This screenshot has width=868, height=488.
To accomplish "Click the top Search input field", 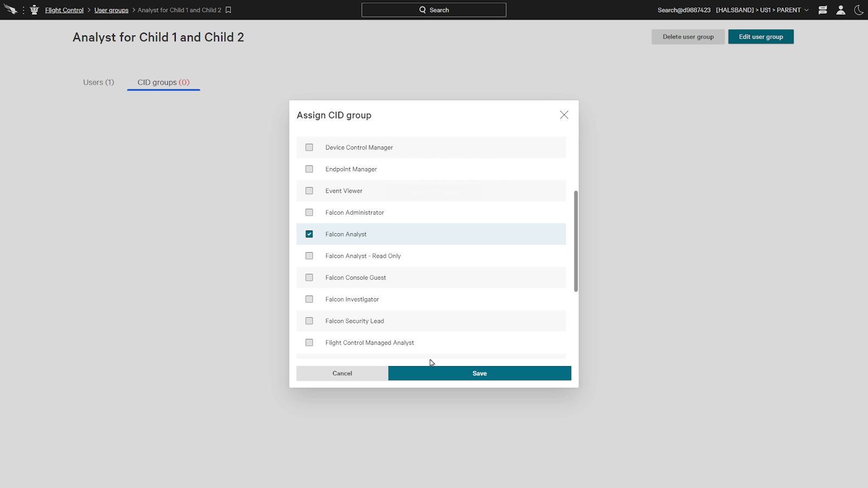I will pos(434,10).
